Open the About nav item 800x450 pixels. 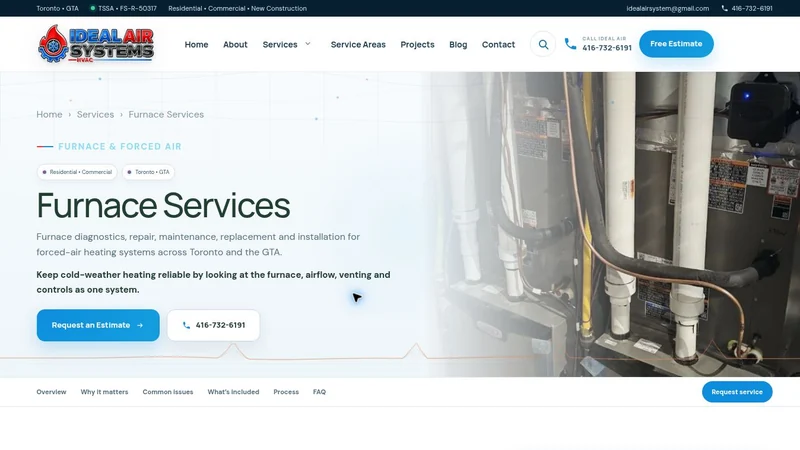235,44
